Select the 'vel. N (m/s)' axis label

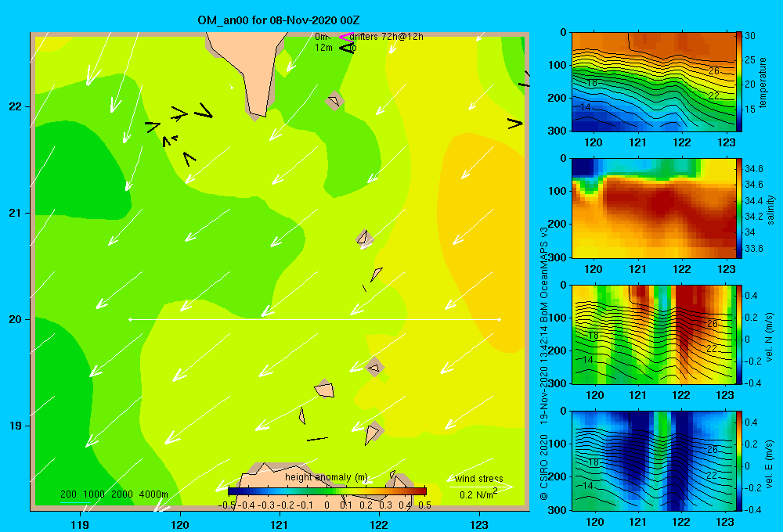pos(769,337)
